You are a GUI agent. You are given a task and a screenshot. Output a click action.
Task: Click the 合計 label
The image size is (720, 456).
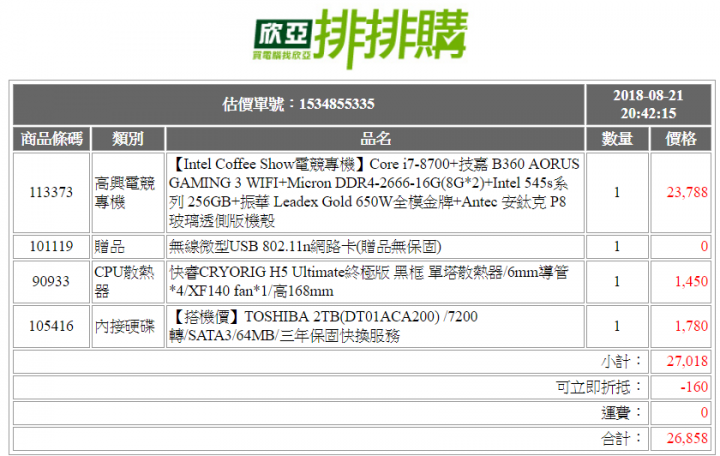pyautogui.click(x=621, y=439)
